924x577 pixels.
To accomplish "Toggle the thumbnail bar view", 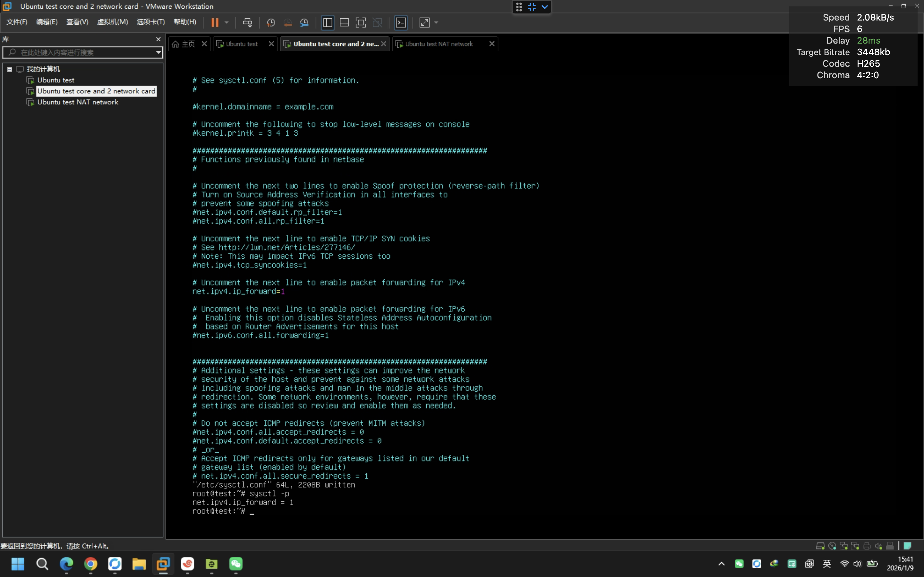I will tap(344, 22).
